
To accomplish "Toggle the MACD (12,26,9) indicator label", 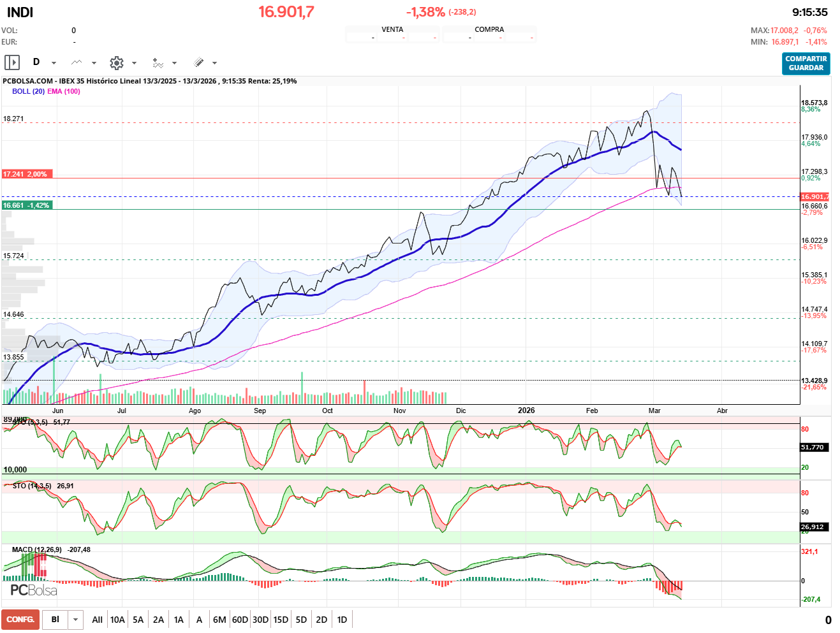I will (x=36, y=548).
